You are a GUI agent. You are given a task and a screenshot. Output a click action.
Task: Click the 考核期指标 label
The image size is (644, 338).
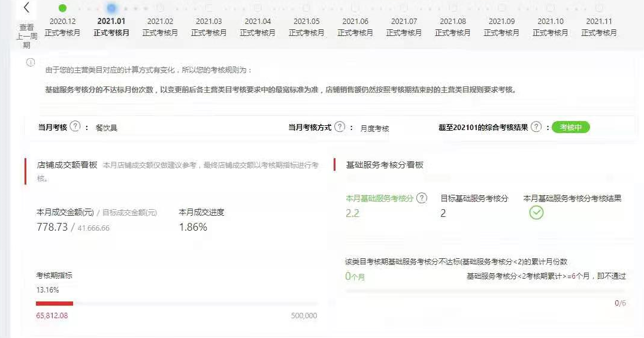pyautogui.click(x=54, y=275)
